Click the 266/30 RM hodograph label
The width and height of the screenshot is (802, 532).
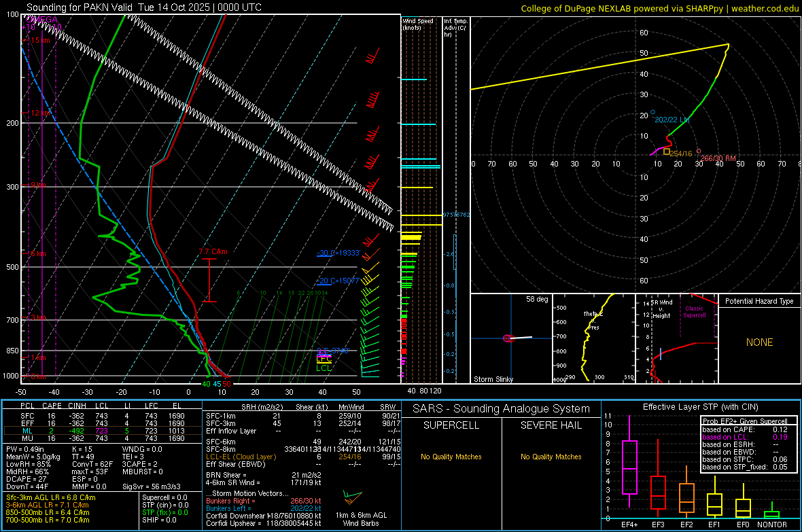tap(718, 158)
